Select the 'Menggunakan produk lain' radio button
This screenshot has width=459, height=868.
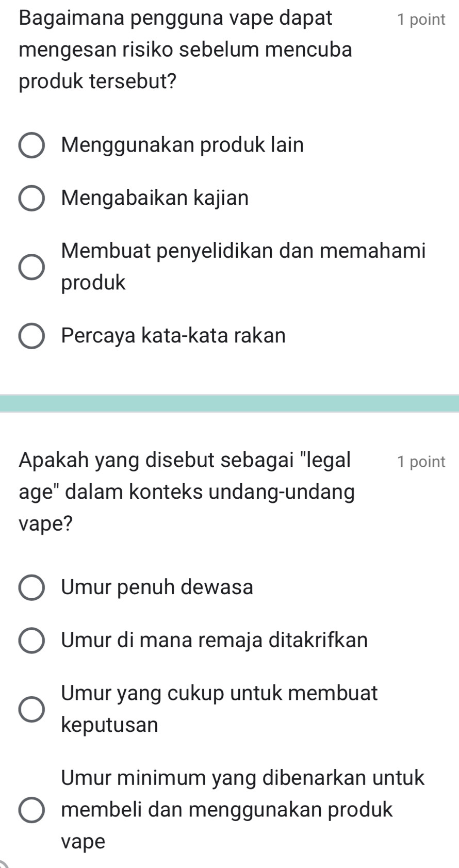[31, 145]
